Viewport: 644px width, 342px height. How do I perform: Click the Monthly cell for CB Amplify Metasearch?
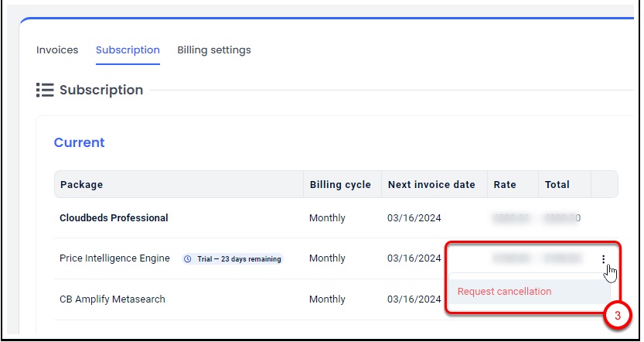point(327,299)
